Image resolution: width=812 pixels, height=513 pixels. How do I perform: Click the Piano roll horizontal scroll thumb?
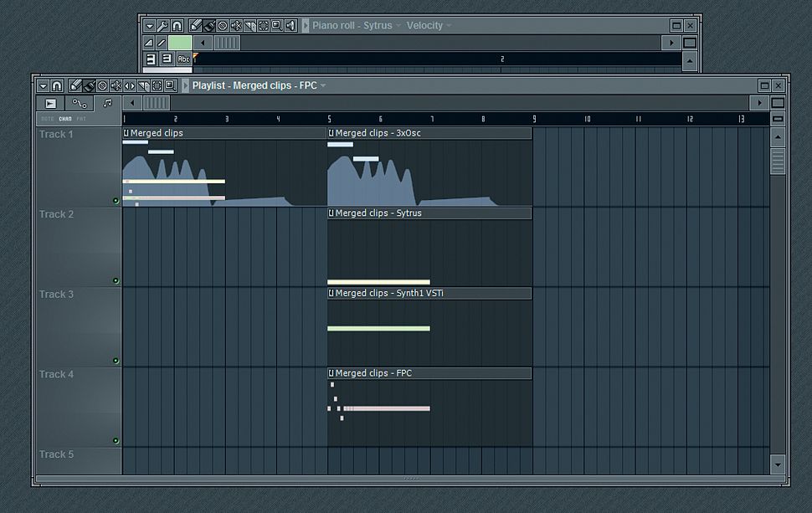[x=227, y=43]
